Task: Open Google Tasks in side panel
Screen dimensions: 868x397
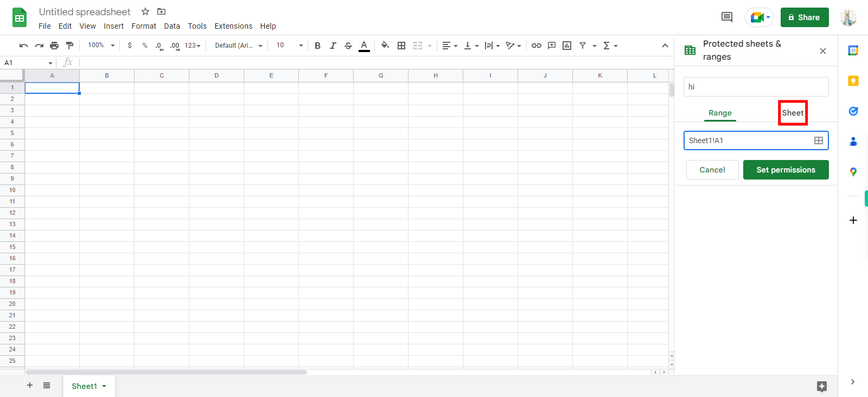Action: [853, 111]
